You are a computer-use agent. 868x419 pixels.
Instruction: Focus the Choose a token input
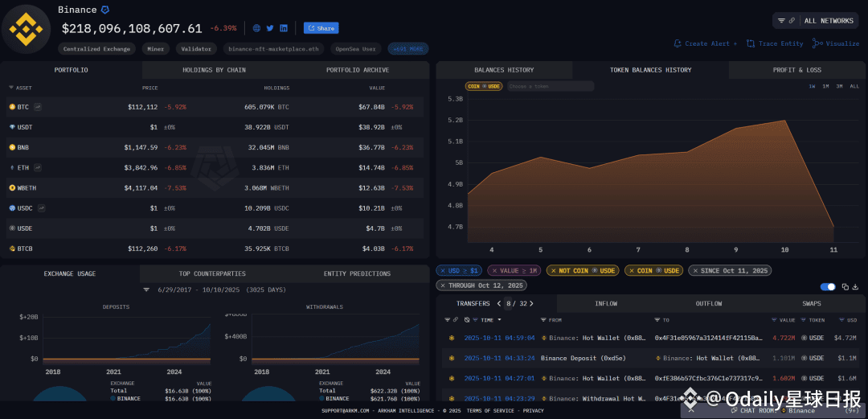(550, 87)
